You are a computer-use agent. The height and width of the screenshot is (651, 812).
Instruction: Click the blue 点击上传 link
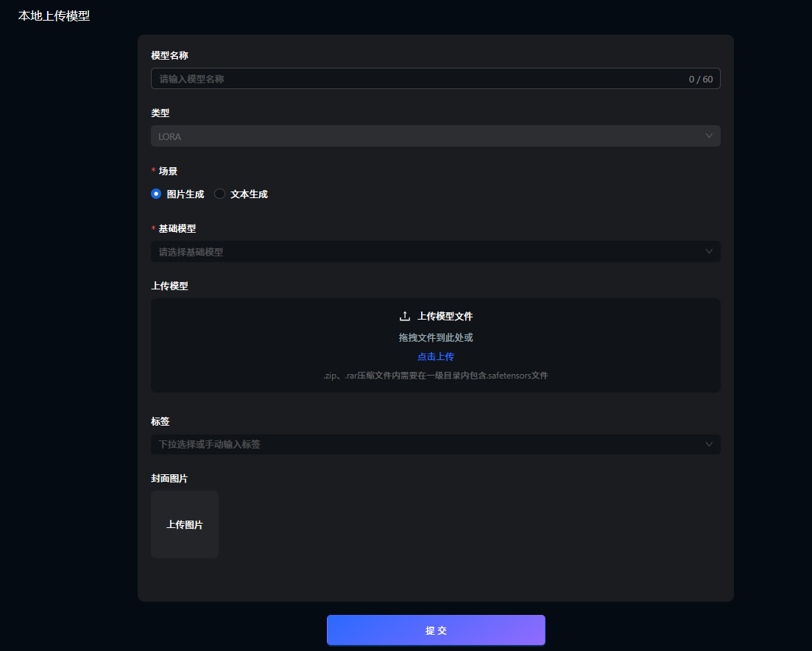(x=436, y=356)
